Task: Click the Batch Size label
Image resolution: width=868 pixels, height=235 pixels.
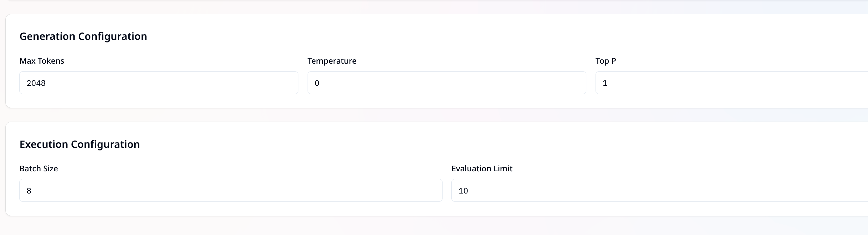Action: pos(39,168)
